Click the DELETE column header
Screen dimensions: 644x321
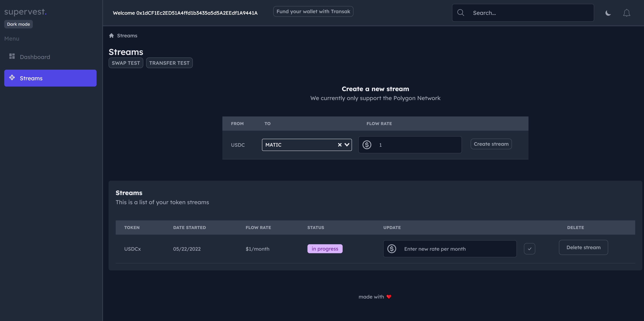576,227
